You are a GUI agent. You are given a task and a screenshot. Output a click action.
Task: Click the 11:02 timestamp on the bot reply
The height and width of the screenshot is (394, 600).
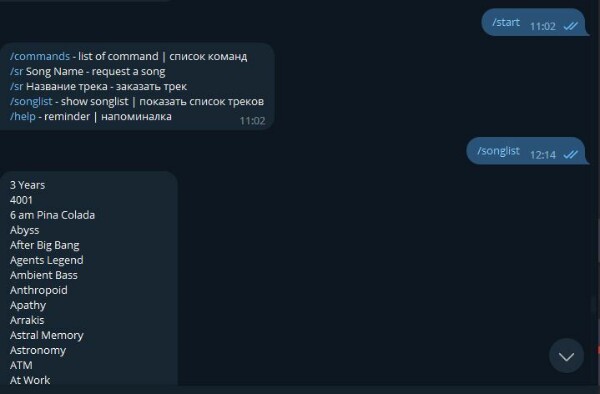click(x=252, y=121)
